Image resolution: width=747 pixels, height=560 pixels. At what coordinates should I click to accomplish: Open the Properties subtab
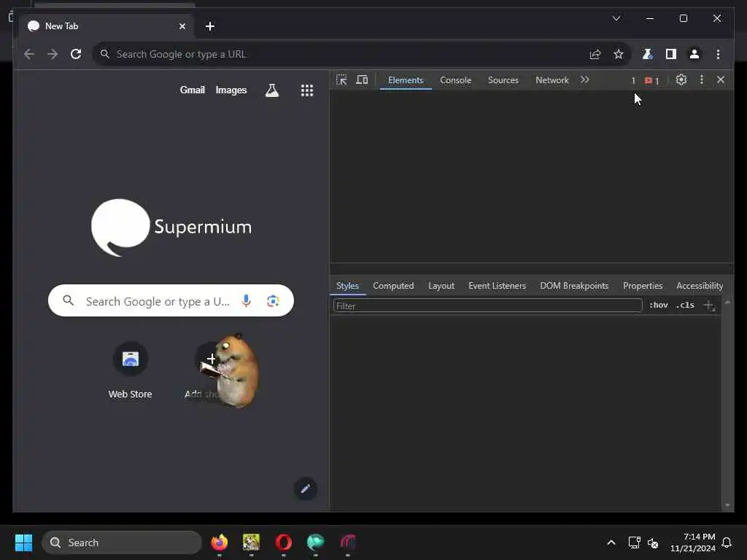(643, 286)
